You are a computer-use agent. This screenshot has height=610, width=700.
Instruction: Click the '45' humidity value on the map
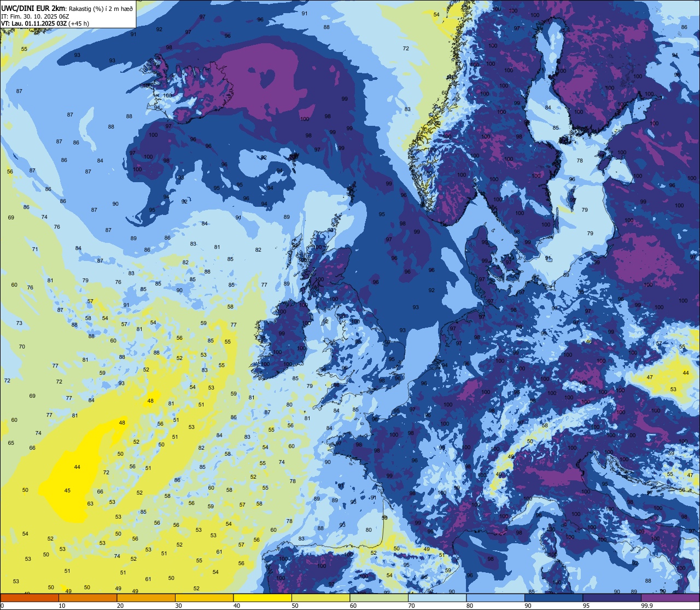click(67, 491)
